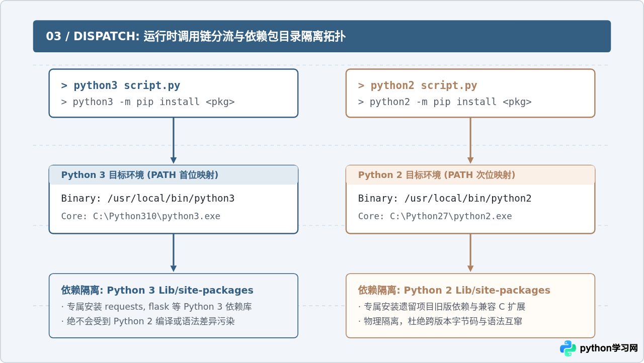Image resolution: width=644 pixels, height=363 pixels.
Task: Click '物理隔离，杜绝跨版本字节码与语法互窜' bullet
Action: 440,321
